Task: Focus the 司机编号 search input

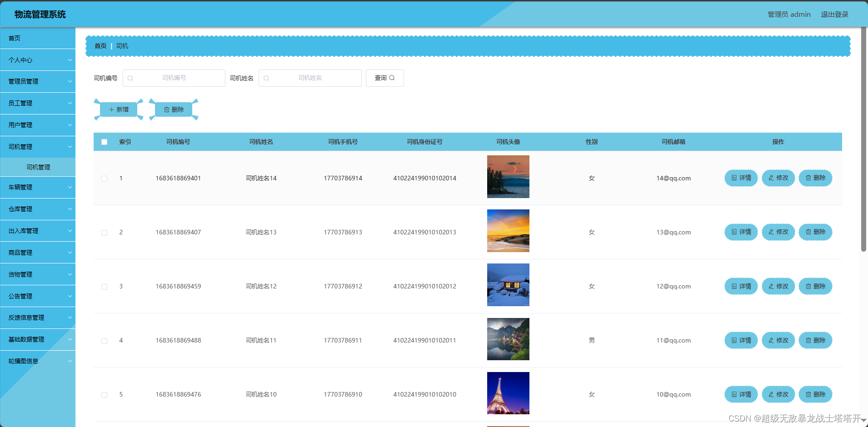Action: click(x=174, y=78)
